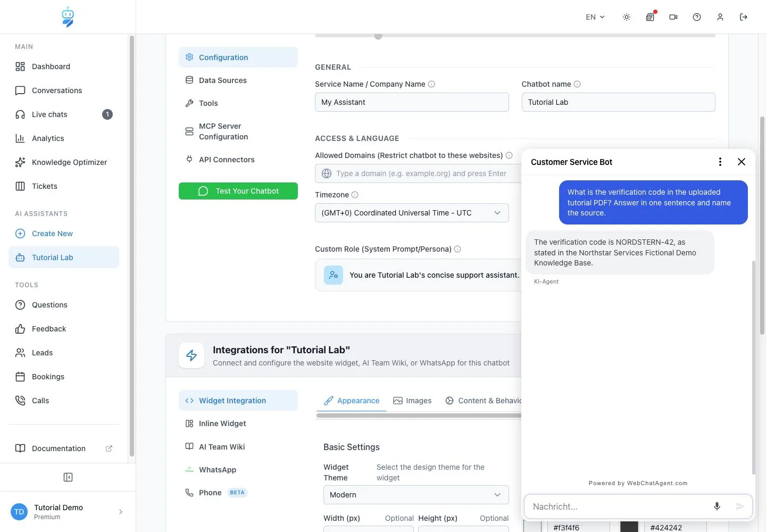
Task: Click Create New assistant
Action: pos(64,234)
